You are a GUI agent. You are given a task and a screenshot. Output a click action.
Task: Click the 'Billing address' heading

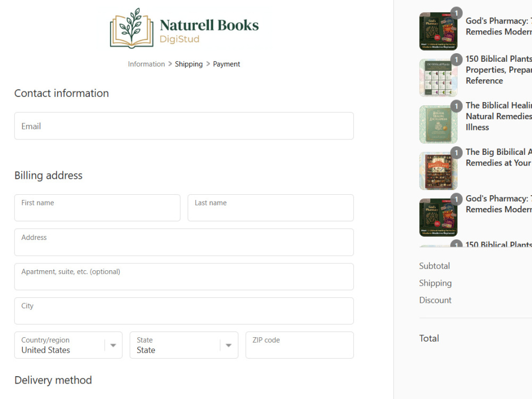(x=48, y=176)
